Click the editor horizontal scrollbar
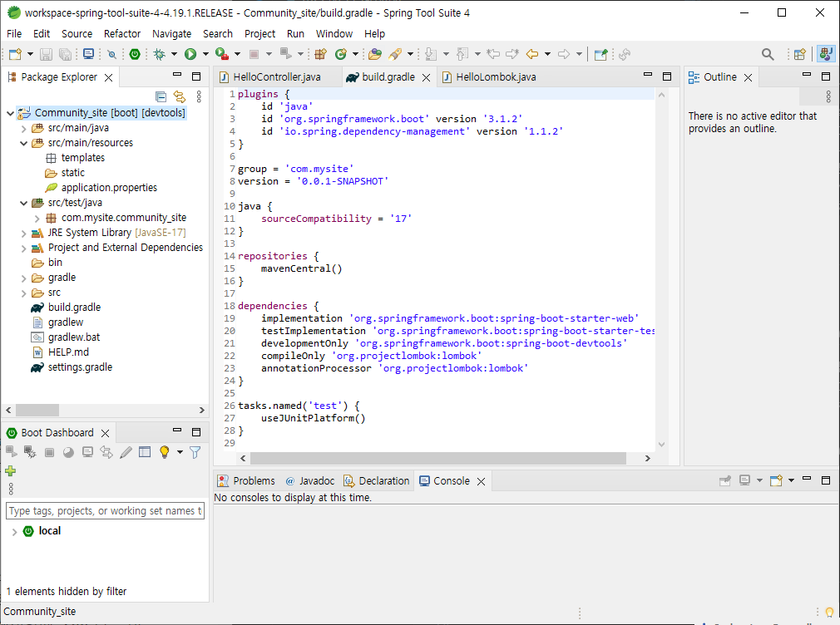Screen dimensions: 840x625 437,459
